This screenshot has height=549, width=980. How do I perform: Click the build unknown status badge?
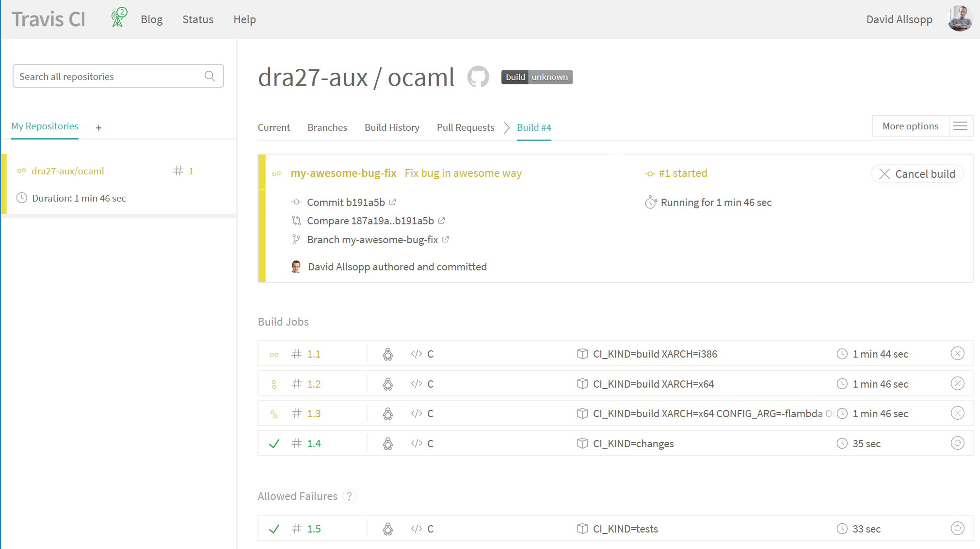(537, 77)
